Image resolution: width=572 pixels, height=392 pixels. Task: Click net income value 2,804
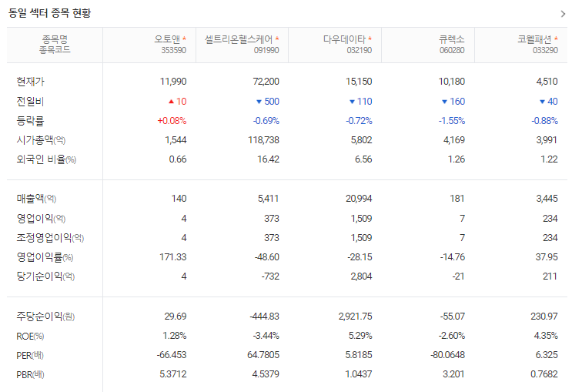click(x=362, y=276)
